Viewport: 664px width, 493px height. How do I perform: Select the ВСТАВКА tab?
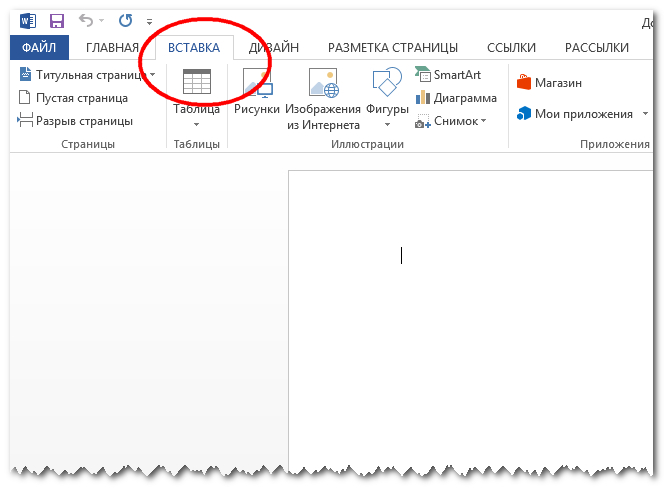[x=194, y=47]
